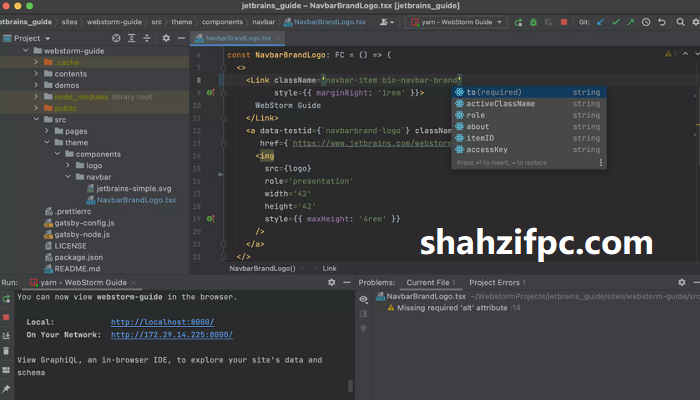
Task: Click 'theme' breadcrumb in navigation bar
Action: click(182, 22)
